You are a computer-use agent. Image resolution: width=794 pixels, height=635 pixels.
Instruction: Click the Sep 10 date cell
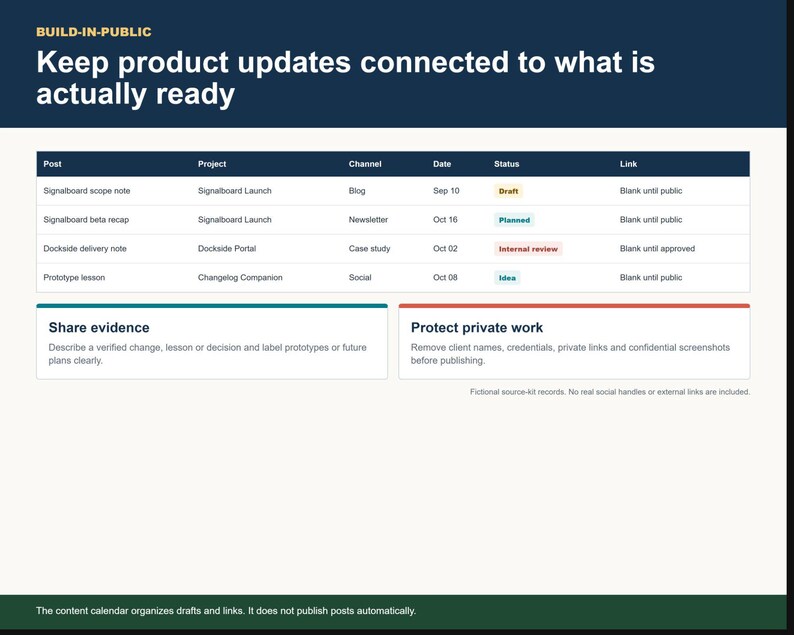coord(446,191)
